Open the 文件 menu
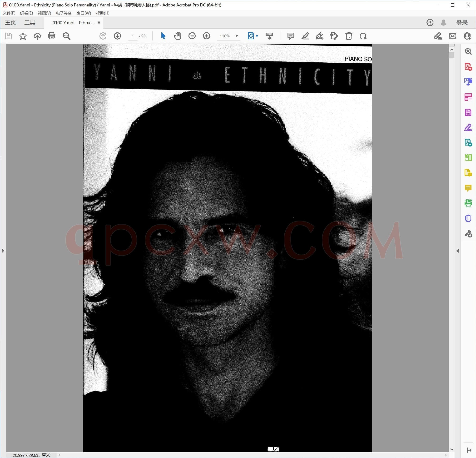 coord(9,13)
